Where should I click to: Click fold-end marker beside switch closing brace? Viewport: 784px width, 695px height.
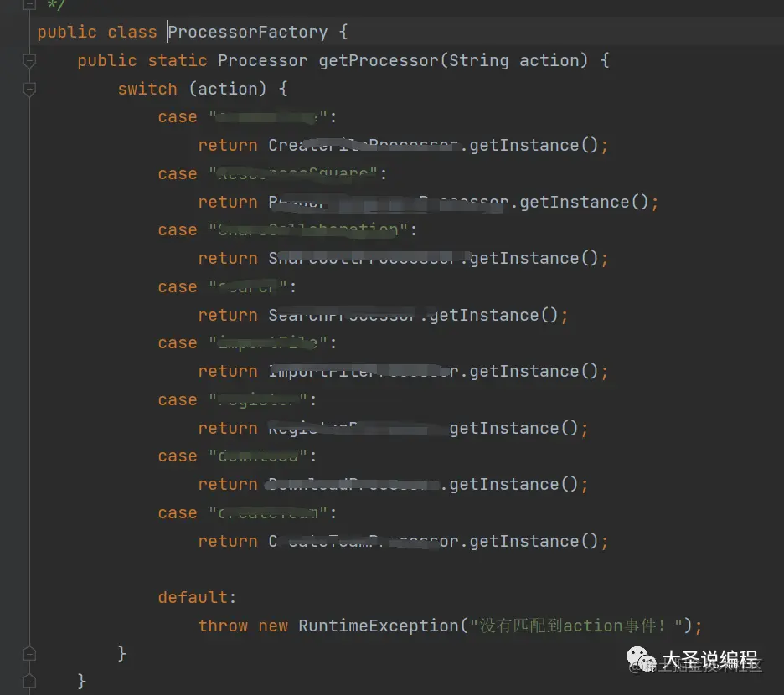[29, 654]
